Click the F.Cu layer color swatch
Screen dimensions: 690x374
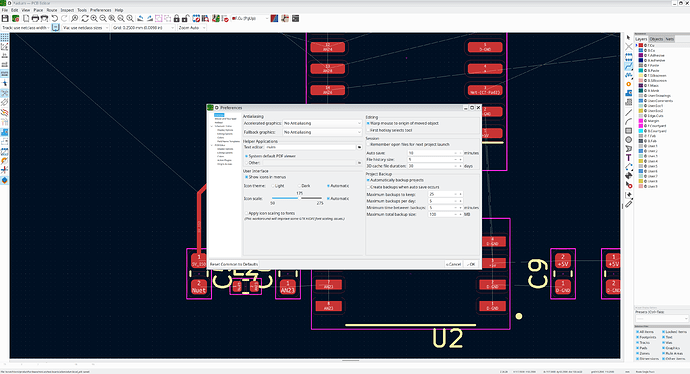641,45
